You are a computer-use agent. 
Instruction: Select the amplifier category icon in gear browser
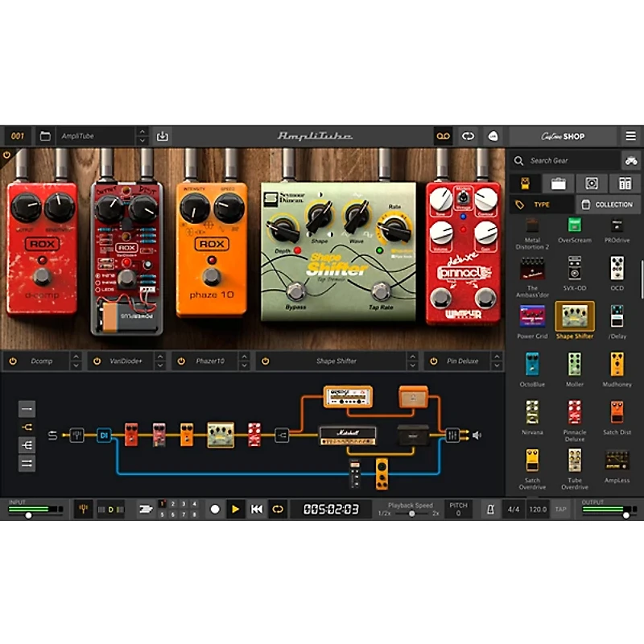[559, 183]
